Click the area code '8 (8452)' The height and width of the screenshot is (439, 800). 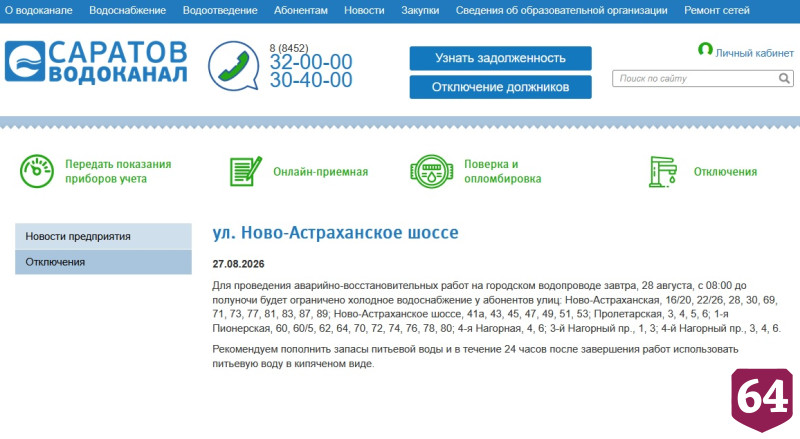pyautogui.click(x=289, y=48)
